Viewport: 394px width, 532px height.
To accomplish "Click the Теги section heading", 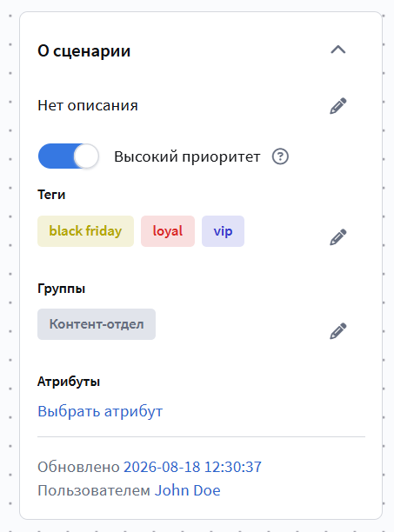I will coord(51,195).
